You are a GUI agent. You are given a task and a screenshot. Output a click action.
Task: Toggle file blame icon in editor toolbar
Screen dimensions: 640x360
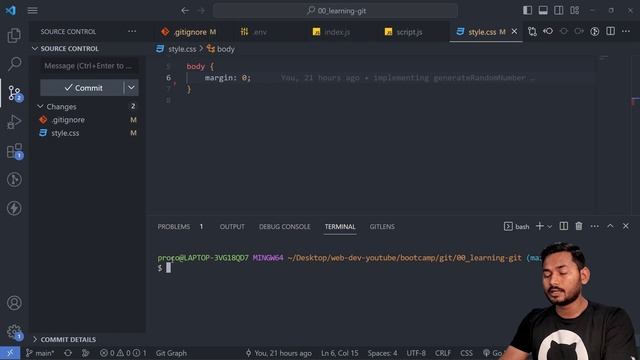pos(548,31)
